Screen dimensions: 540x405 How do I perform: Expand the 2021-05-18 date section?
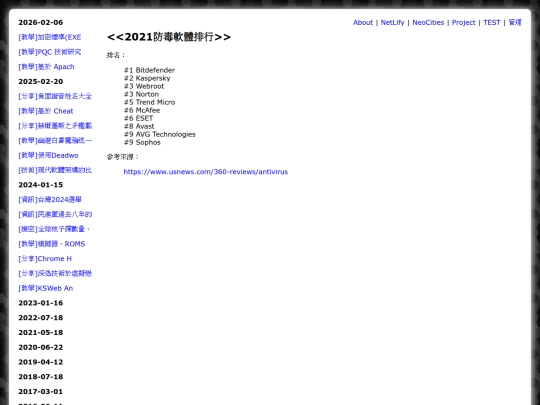[41, 332]
